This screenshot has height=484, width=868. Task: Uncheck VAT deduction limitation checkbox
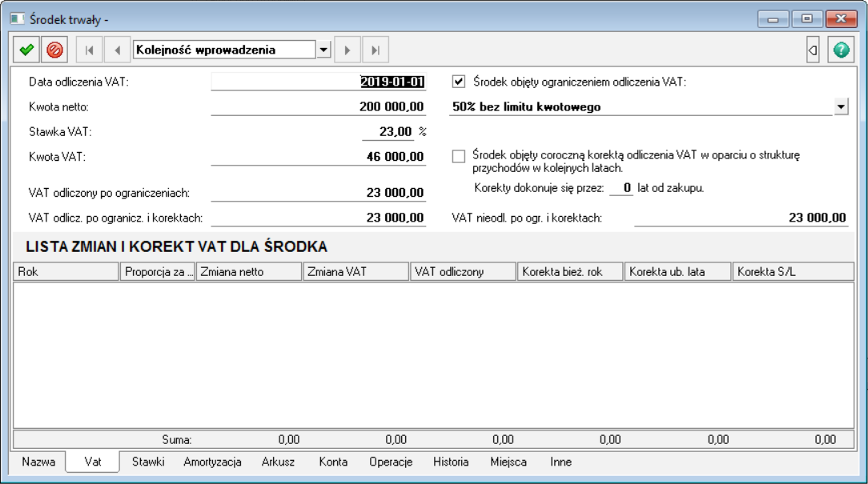pyautogui.click(x=459, y=81)
